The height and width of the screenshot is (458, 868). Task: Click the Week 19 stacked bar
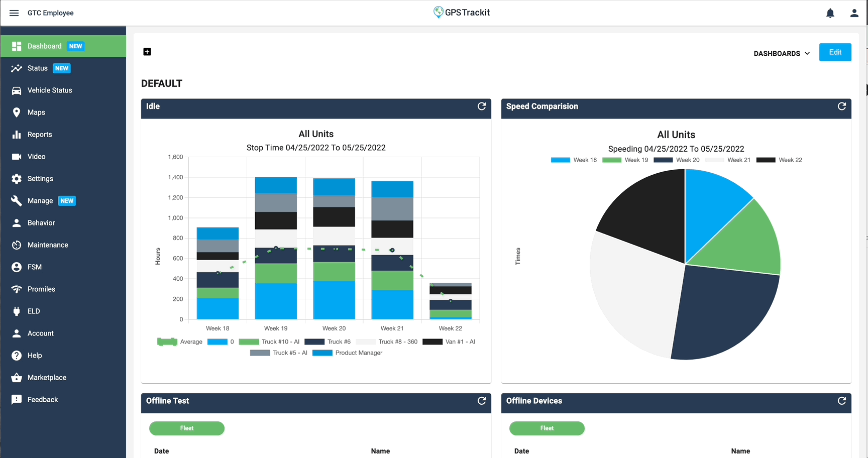[276, 248]
